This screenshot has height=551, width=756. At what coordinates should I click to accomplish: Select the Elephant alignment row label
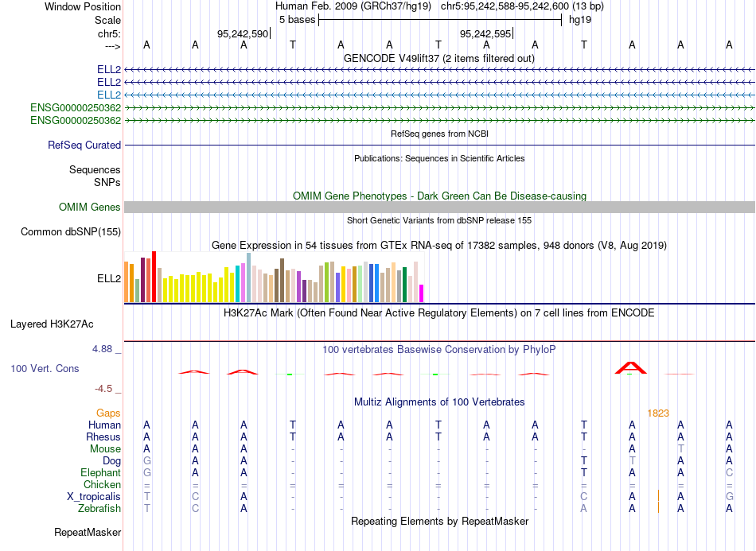point(100,473)
